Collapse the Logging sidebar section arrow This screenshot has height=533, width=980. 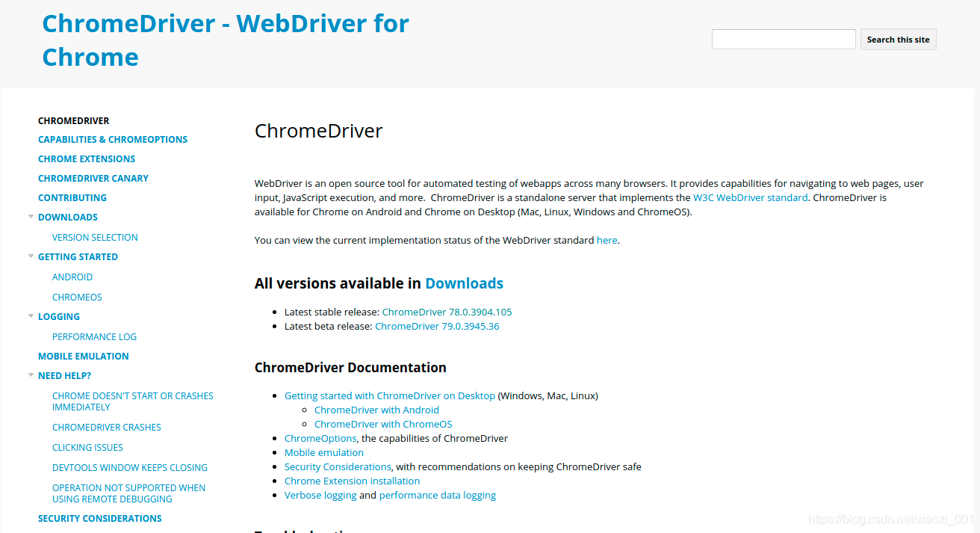pyautogui.click(x=31, y=316)
